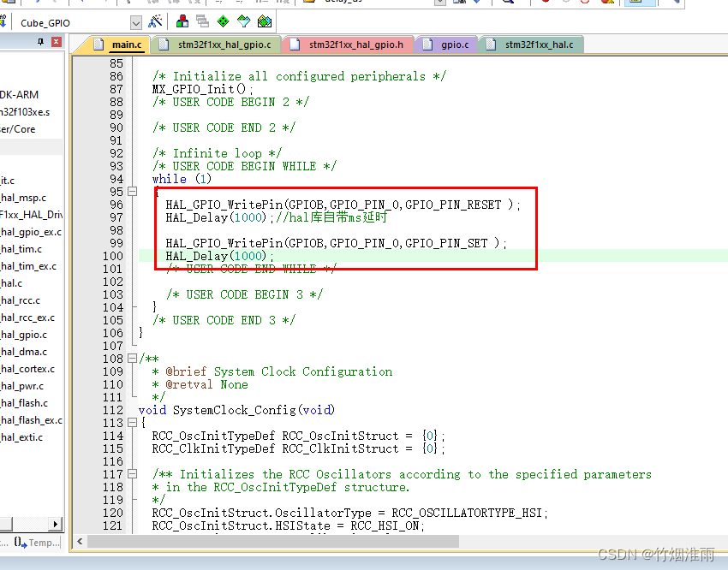Click the GPIO_PIN_RESET WritePin line 96

[343, 205]
